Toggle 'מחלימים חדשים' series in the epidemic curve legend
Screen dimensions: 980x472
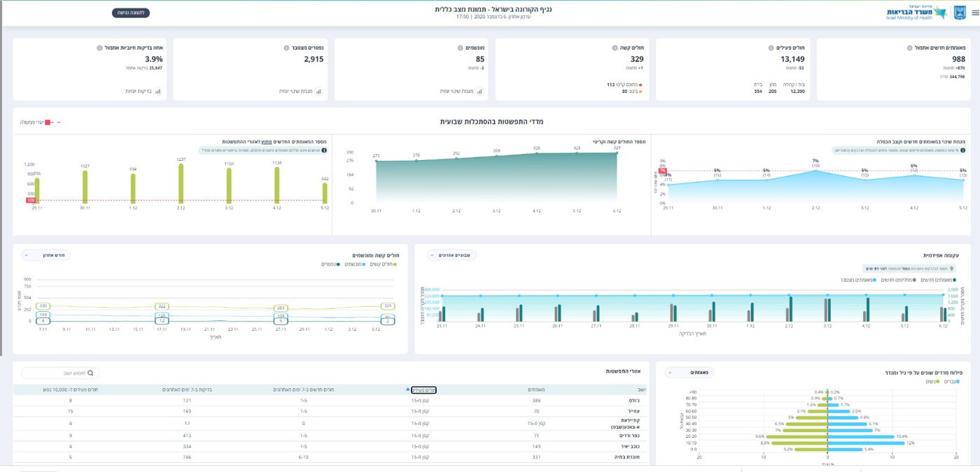(x=898, y=279)
